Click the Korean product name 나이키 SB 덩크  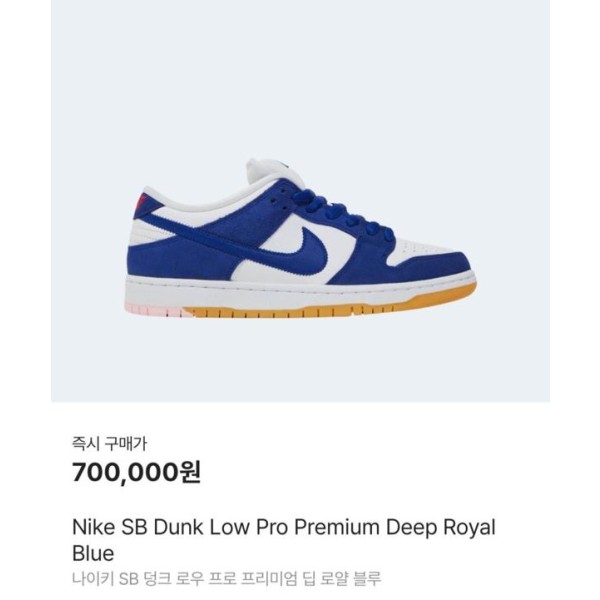pos(226,578)
